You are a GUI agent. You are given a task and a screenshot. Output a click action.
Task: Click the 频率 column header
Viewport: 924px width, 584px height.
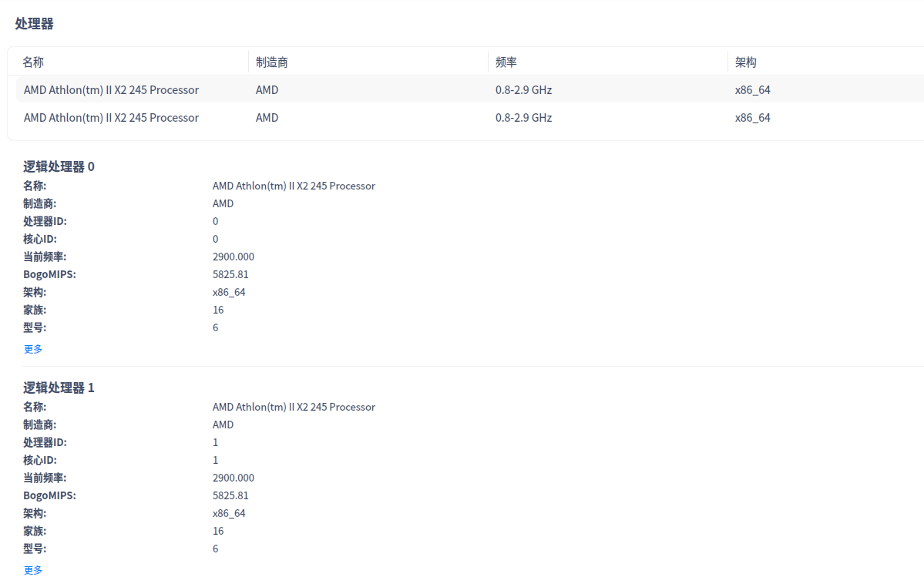pyautogui.click(x=506, y=62)
